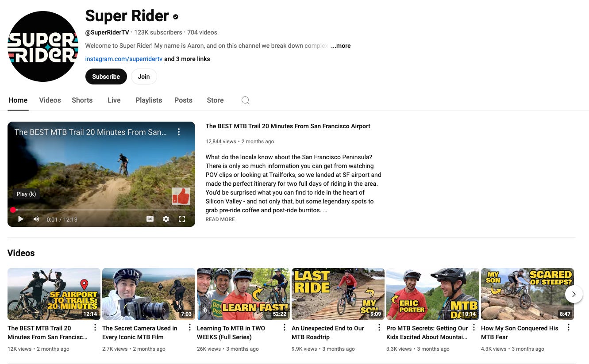
Task: Click the 123K subscribers text
Action: (158, 32)
